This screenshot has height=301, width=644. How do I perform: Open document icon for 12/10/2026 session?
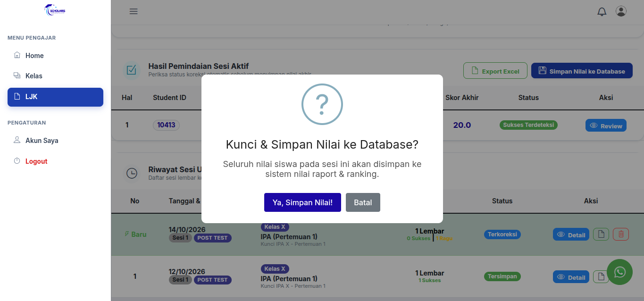(601, 277)
